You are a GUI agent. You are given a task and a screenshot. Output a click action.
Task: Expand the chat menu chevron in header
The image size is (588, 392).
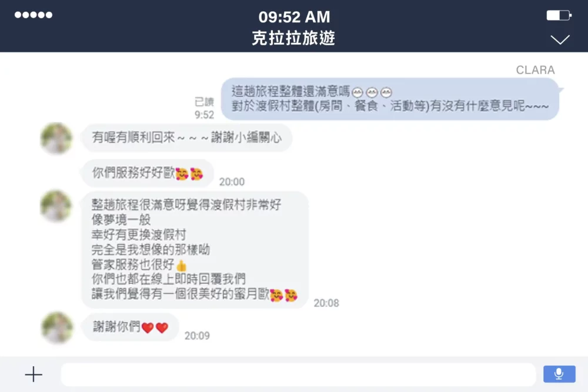[x=560, y=39]
